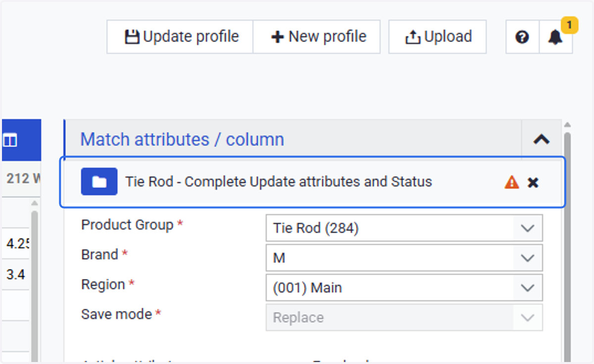
Task: Click the column header starting with 212
Action: click(22, 179)
